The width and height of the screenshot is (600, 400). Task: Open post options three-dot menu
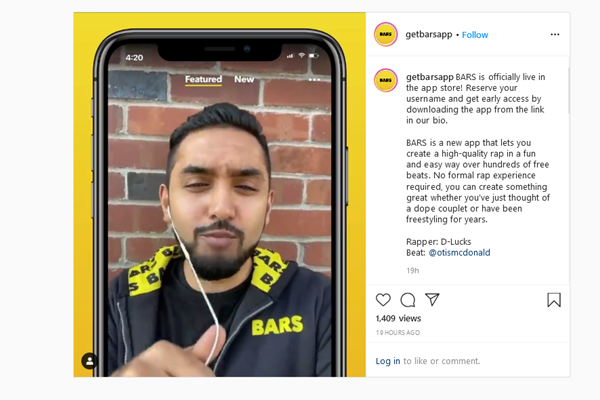click(555, 34)
